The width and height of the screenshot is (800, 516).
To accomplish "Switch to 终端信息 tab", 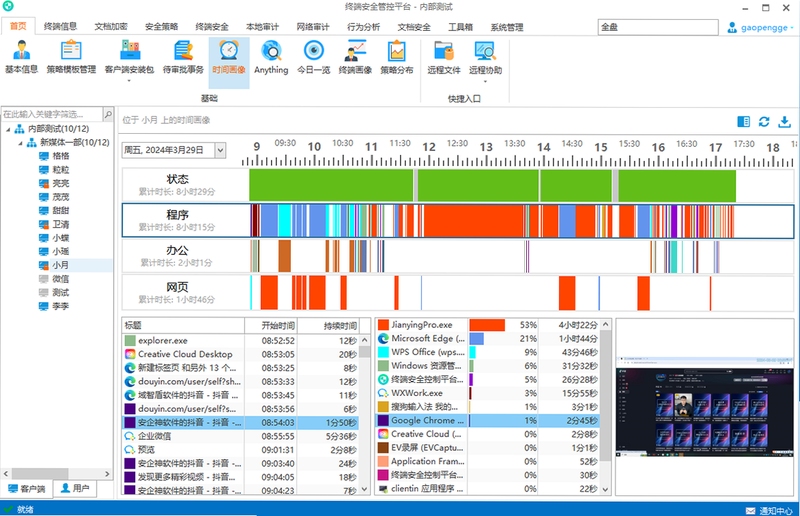I will coord(60,27).
